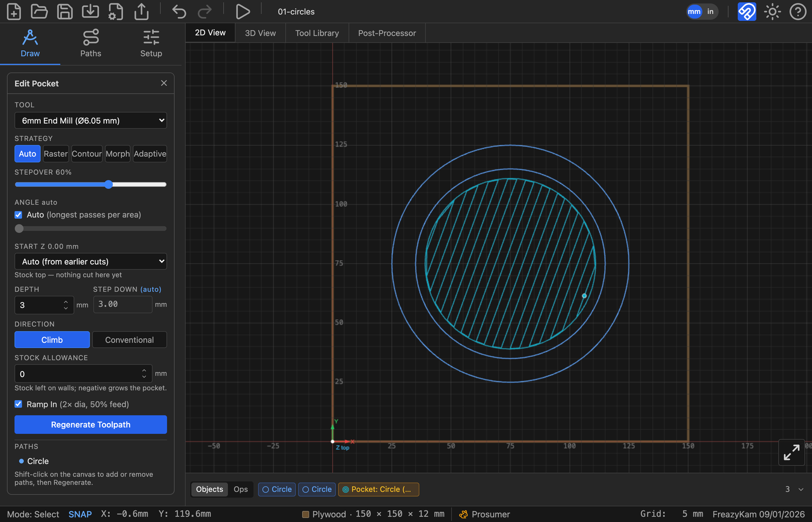Select the second Circle object chip
The width and height of the screenshot is (812, 522).
pos(317,490)
